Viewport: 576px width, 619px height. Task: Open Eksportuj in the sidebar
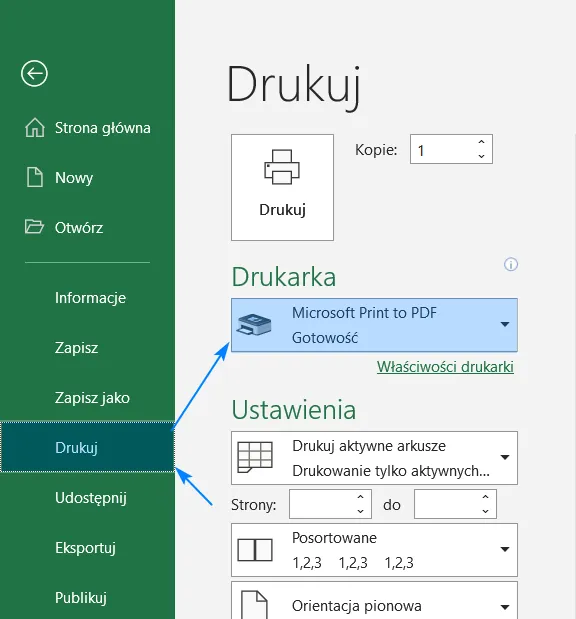[x=87, y=548]
